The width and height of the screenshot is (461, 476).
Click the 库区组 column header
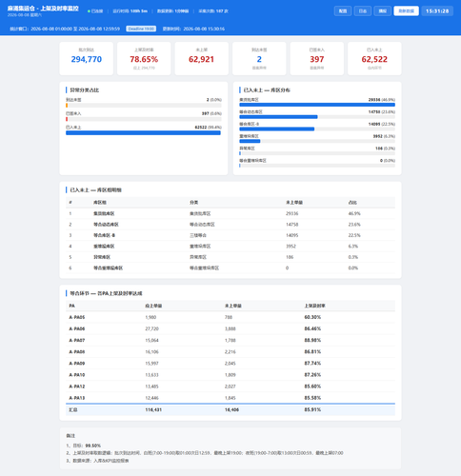[100, 203]
